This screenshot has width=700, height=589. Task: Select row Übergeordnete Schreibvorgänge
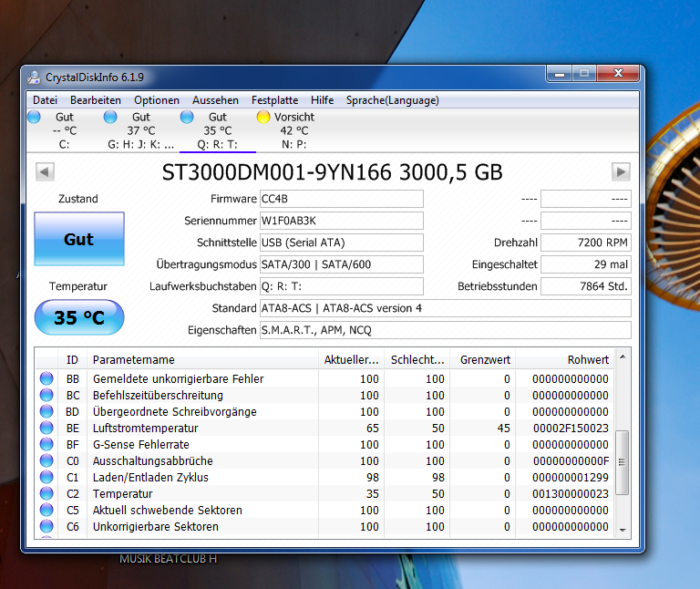324,411
